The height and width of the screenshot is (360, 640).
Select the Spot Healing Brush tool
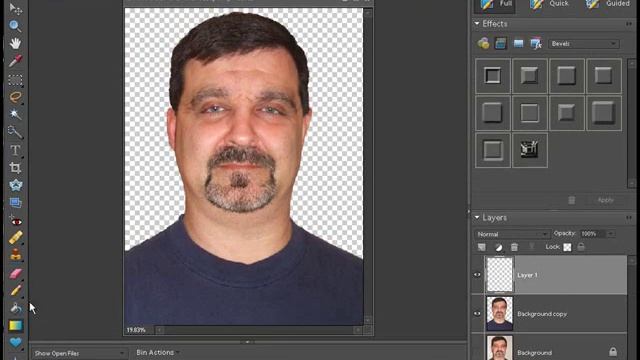16,238
